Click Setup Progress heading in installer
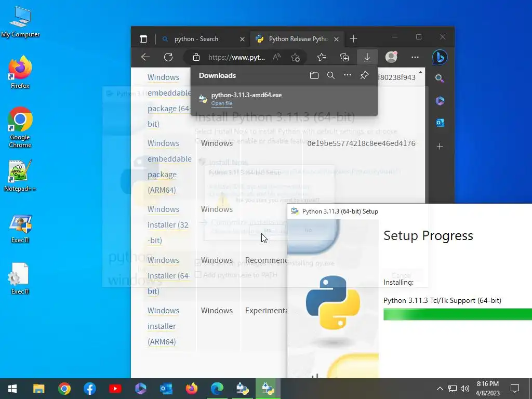Screen dimensions: 532x399 [x=428, y=236]
